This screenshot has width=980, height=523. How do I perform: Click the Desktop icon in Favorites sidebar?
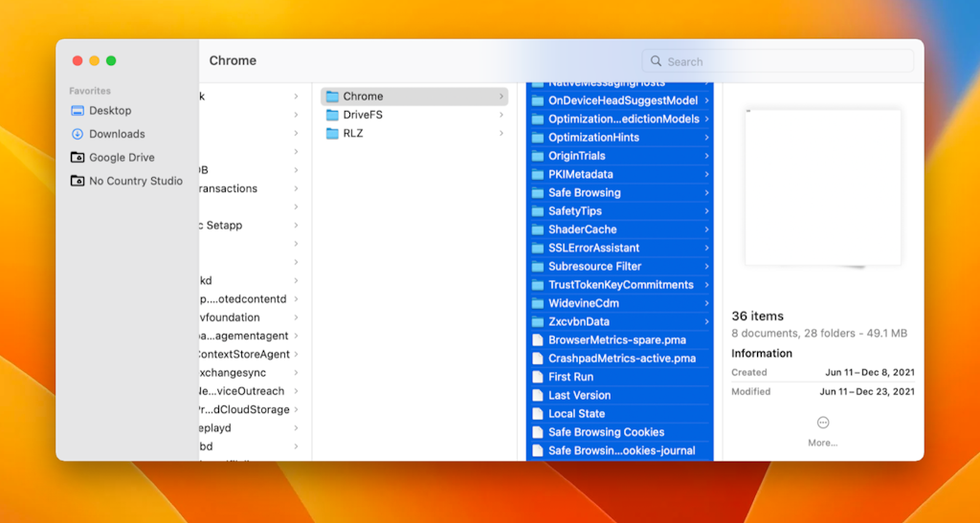[x=78, y=111]
